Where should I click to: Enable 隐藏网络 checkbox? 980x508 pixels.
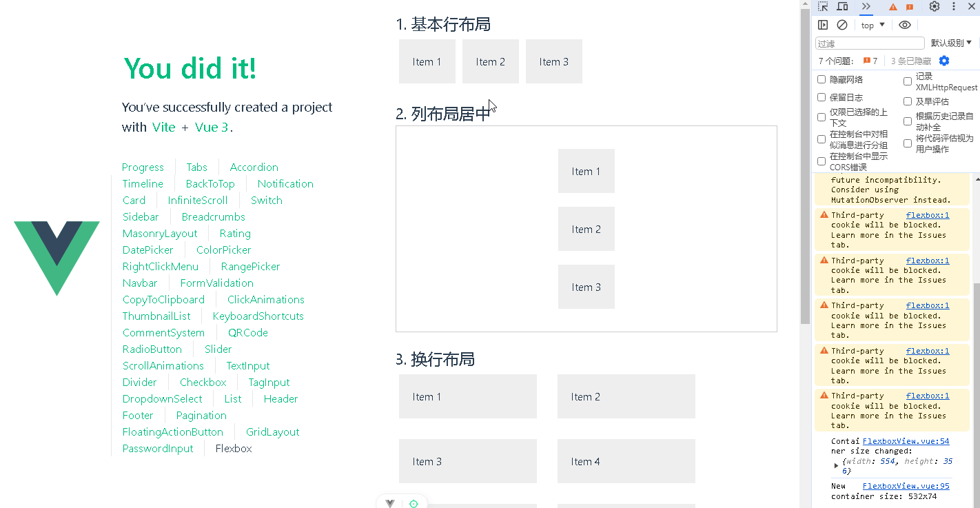[821, 79]
